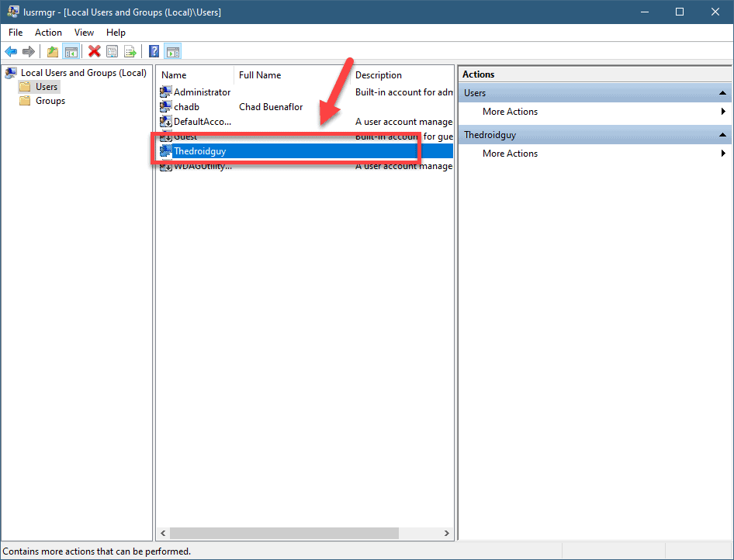Click the Thedroidguy heading in Actions pane
The image size is (734, 560).
click(490, 135)
